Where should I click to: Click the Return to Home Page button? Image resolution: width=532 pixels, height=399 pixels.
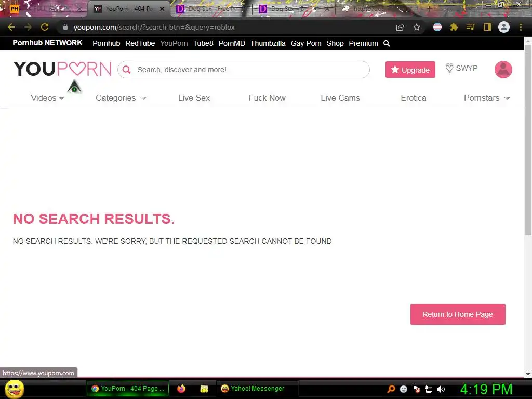[x=458, y=314]
